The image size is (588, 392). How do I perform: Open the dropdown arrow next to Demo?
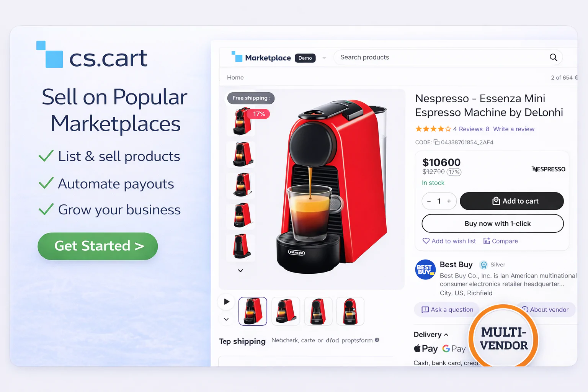(x=324, y=58)
